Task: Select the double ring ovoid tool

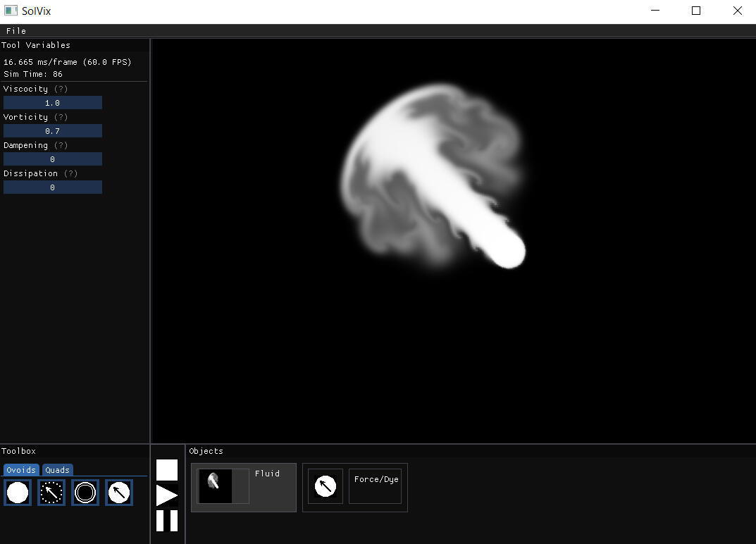Action: [85, 493]
